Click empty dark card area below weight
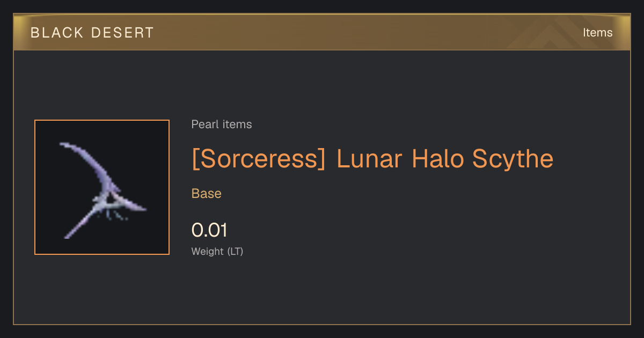The image size is (644, 338). pos(322,292)
